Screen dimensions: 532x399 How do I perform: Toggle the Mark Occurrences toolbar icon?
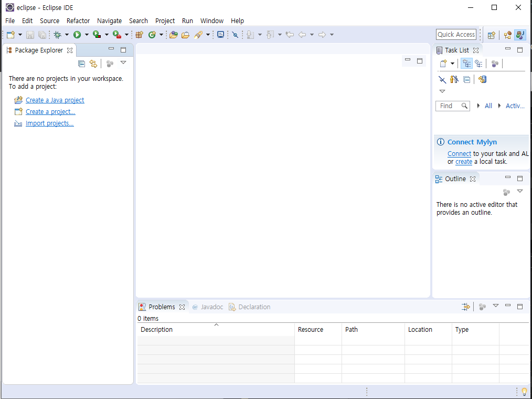pos(235,35)
